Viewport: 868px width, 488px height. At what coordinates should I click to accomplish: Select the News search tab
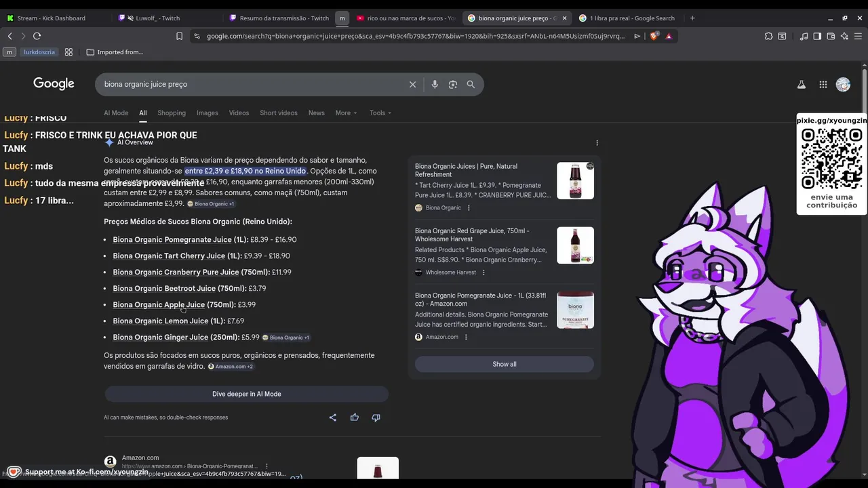click(317, 113)
